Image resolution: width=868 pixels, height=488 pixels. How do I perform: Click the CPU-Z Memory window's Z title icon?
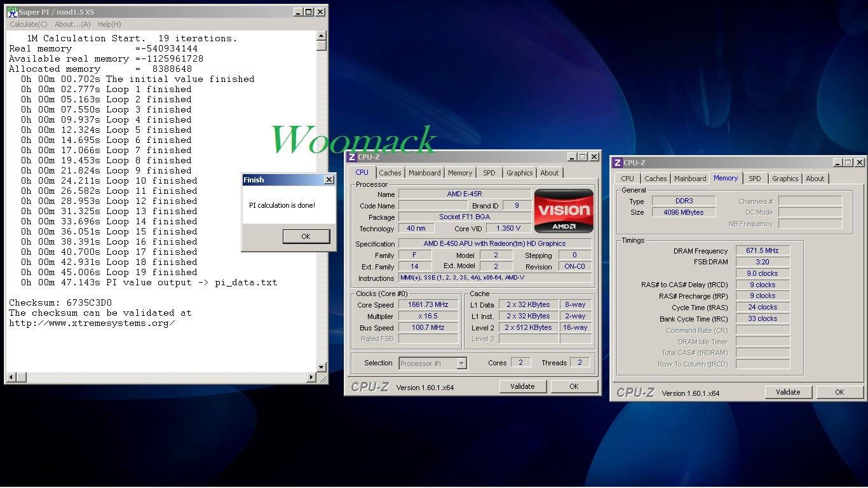(618, 163)
